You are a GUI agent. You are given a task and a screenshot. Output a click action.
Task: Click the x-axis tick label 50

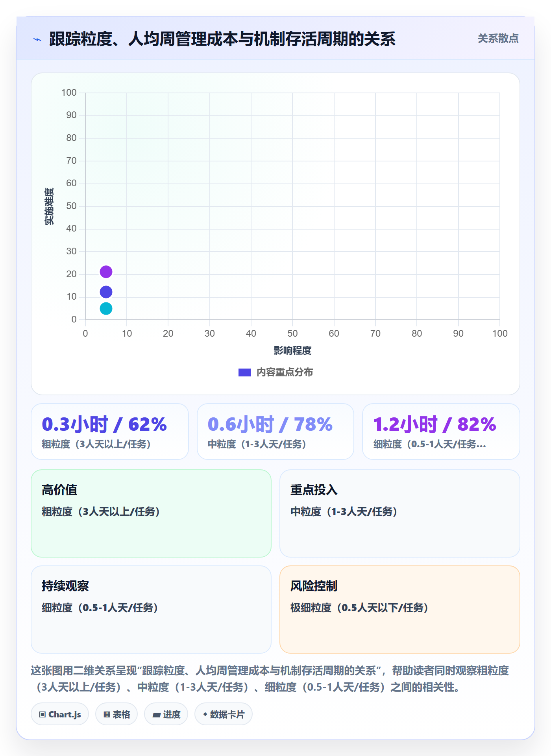tap(292, 334)
